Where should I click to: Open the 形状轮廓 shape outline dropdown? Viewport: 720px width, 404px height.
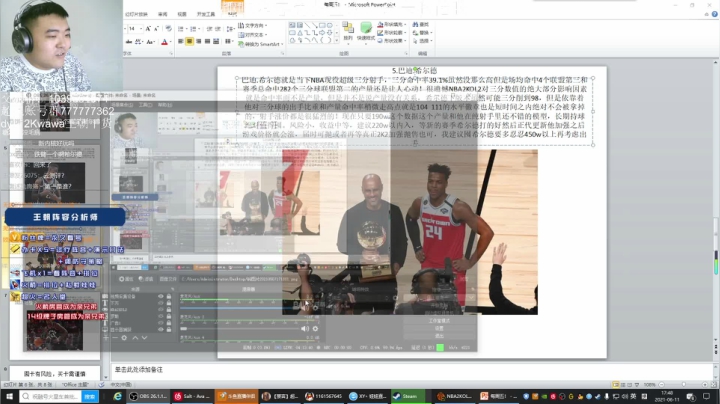[x=392, y=33]
